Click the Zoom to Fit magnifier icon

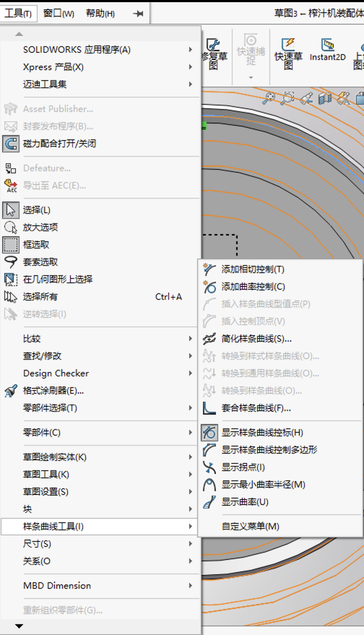269,98
